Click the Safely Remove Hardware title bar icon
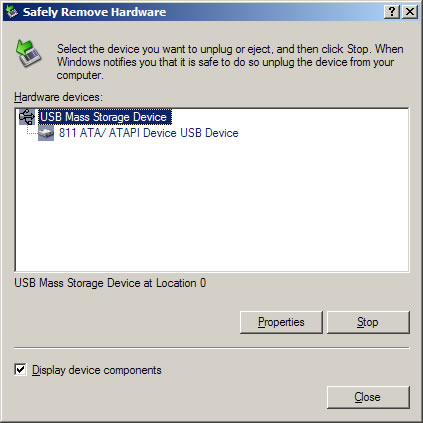 pos(12,12)
